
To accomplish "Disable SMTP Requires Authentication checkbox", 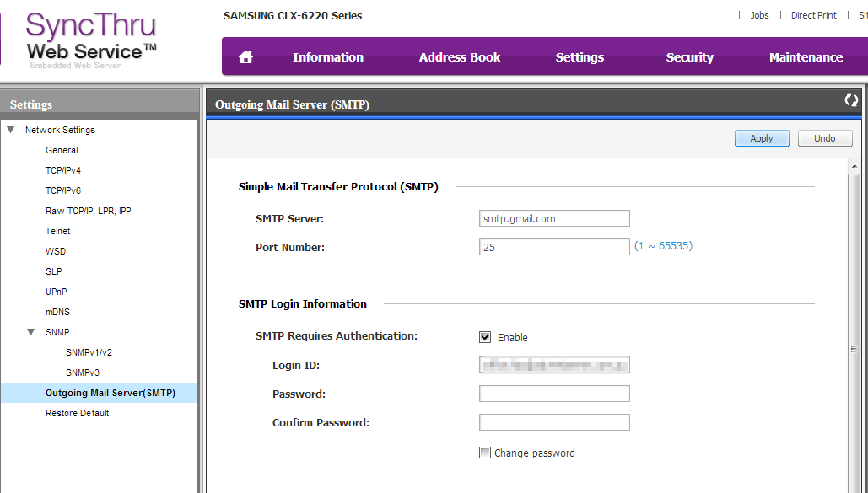I will pyautogui.click(x=485, y=337).
